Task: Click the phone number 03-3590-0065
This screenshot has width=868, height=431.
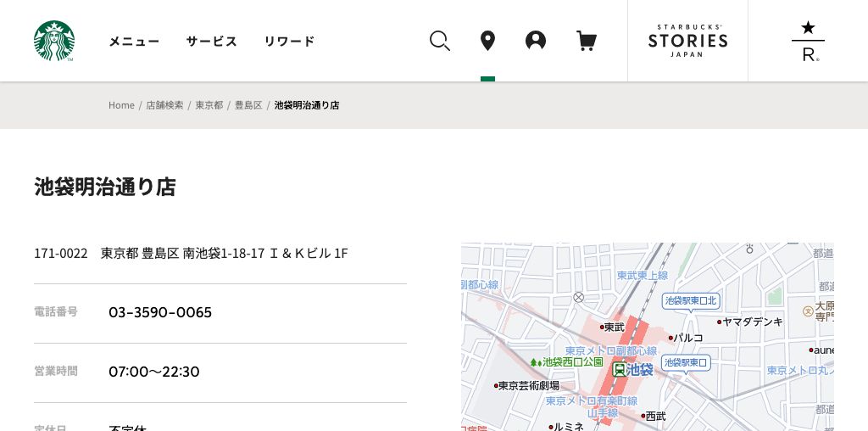Action: [160, 312]
